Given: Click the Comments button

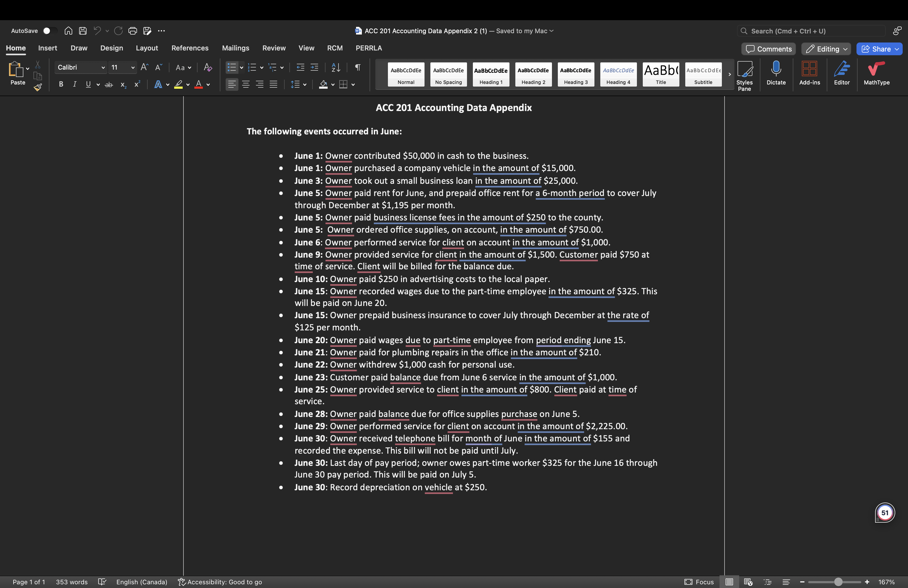Looking at the screenshot, I should pyautogui.click(x=769, y=49).
